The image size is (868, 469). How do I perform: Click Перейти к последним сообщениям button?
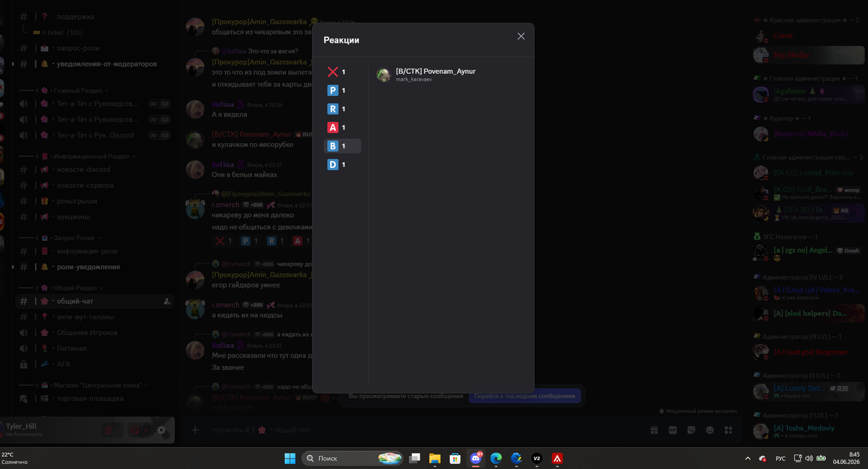click(524, 396)
